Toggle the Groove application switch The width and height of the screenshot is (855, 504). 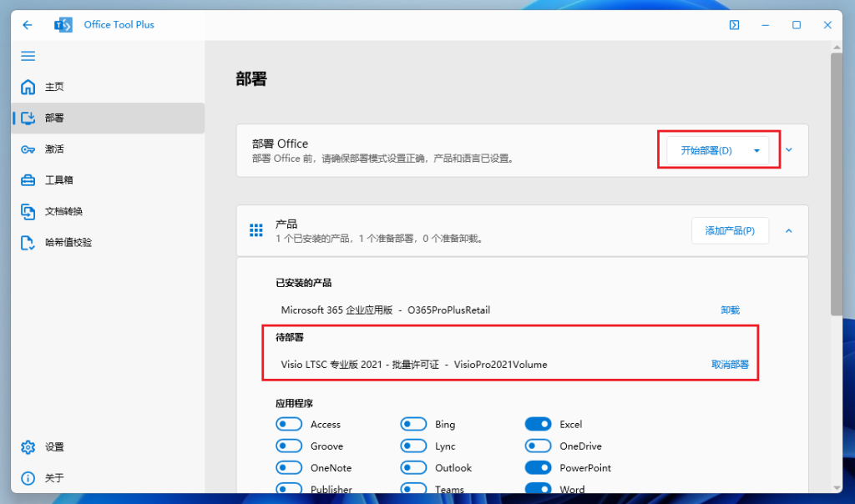coord(288,446)
